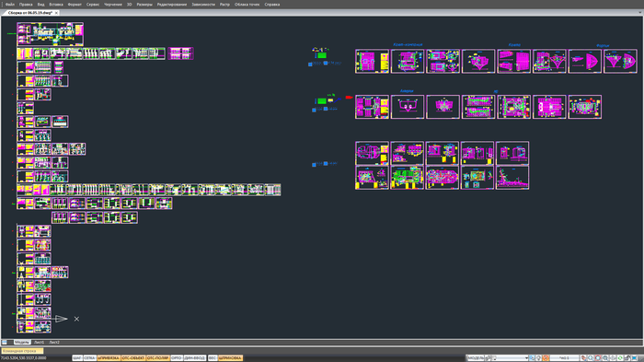
Task: Disable the ОРТО mode button
Action: 177,358
